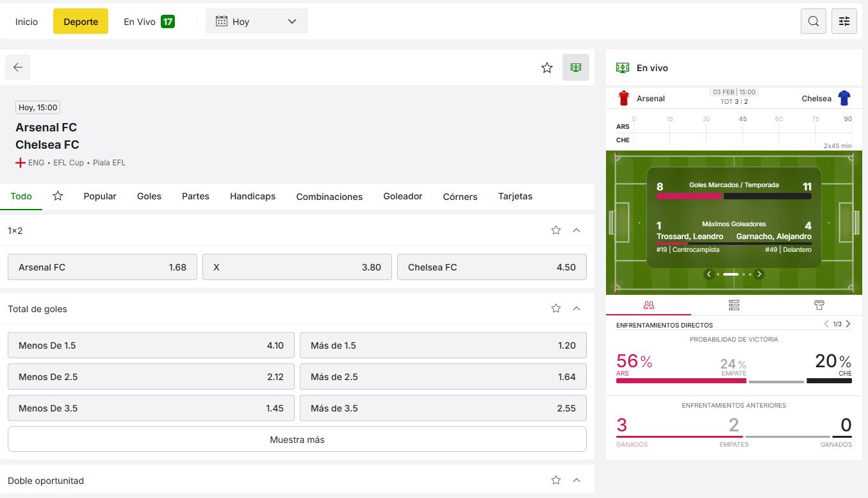This screenshot has height=498, width=868.
Task: Open the filter settings sliders icon
Action: 844,21
